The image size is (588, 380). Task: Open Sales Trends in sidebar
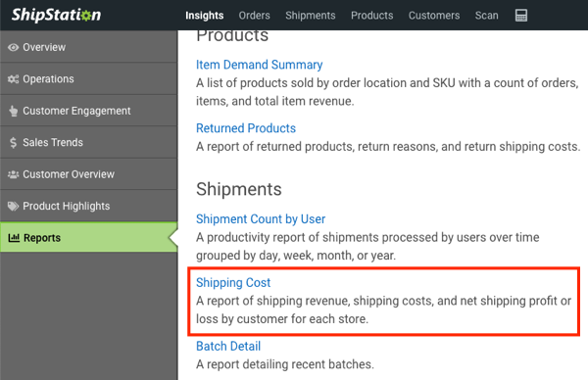[89, 142]
